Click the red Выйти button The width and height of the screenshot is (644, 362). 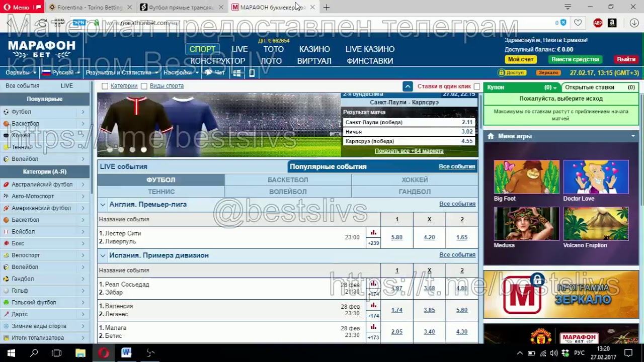point(626,59)
